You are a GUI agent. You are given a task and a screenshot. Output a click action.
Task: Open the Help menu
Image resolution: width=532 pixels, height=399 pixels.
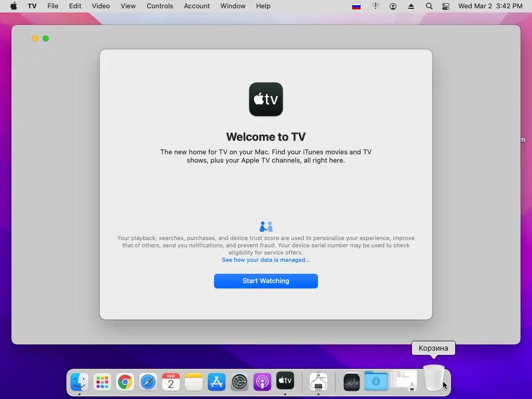click(263, 6)
